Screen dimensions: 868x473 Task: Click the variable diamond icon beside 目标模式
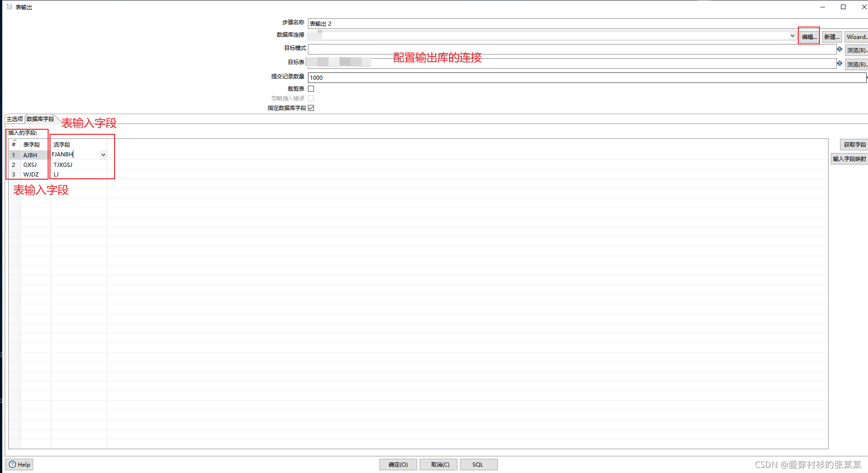[x=840, y=49]
